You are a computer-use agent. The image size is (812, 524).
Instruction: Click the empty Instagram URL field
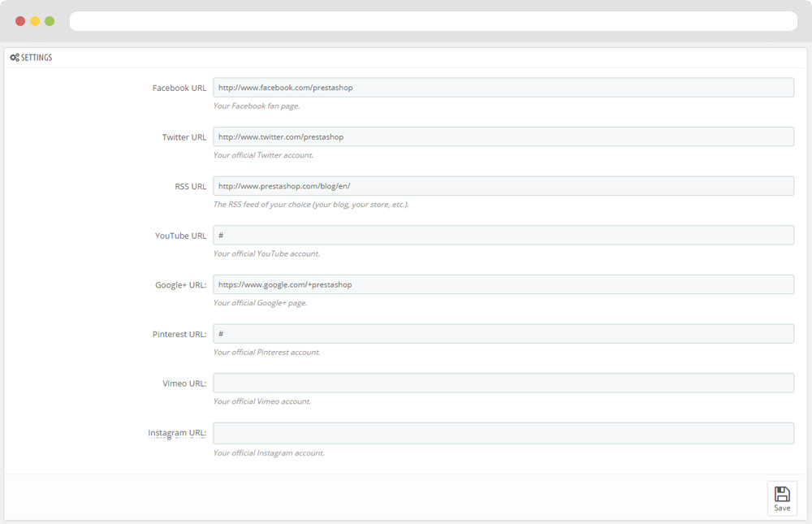pyautogui.click(x=503, y=433)
